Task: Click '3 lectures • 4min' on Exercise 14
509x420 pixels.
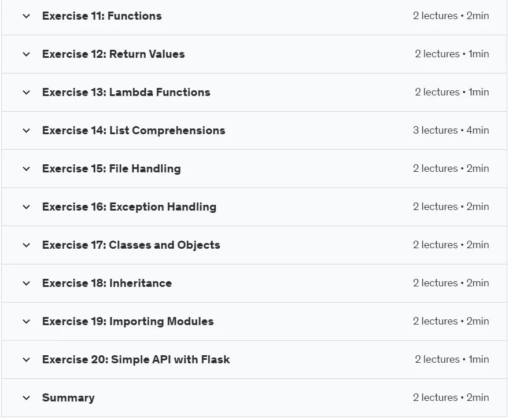Action: (x=451, y=131)
